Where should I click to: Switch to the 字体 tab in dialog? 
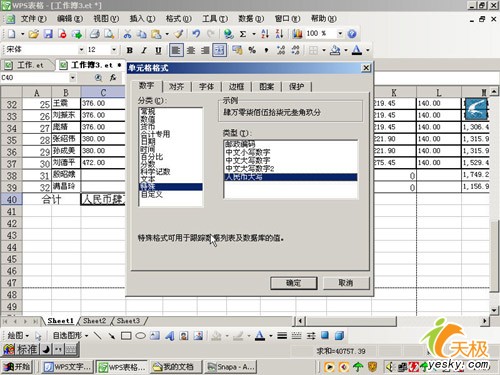coord(206,87)
